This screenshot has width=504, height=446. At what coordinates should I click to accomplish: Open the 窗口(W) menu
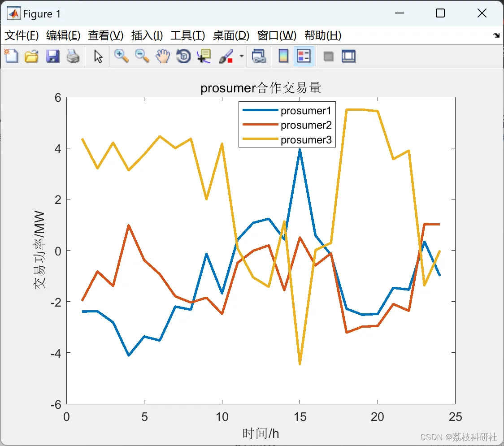tap(277, 35)
